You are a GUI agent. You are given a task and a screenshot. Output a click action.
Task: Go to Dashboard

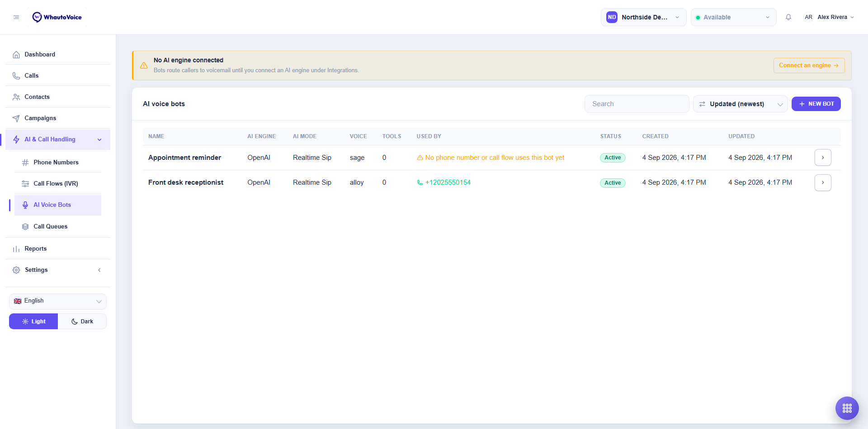pos(58,54)
